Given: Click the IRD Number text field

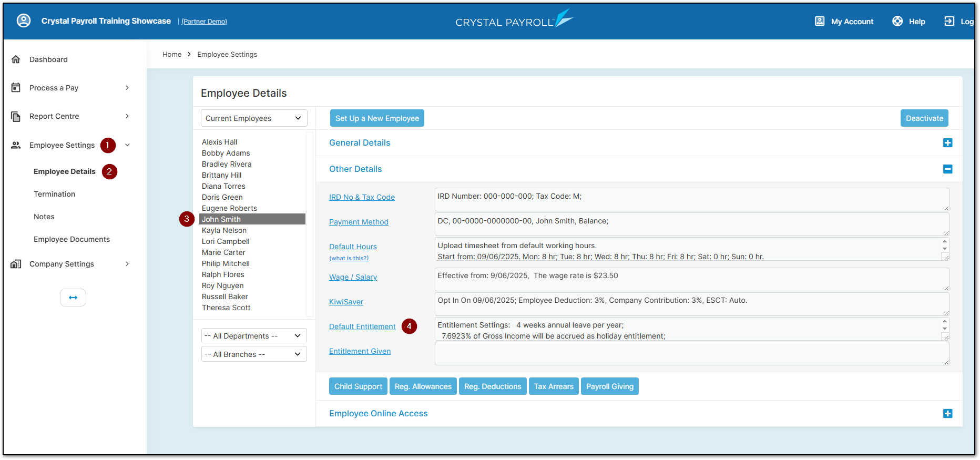Looking at the screenshot, I should point(692,200).
